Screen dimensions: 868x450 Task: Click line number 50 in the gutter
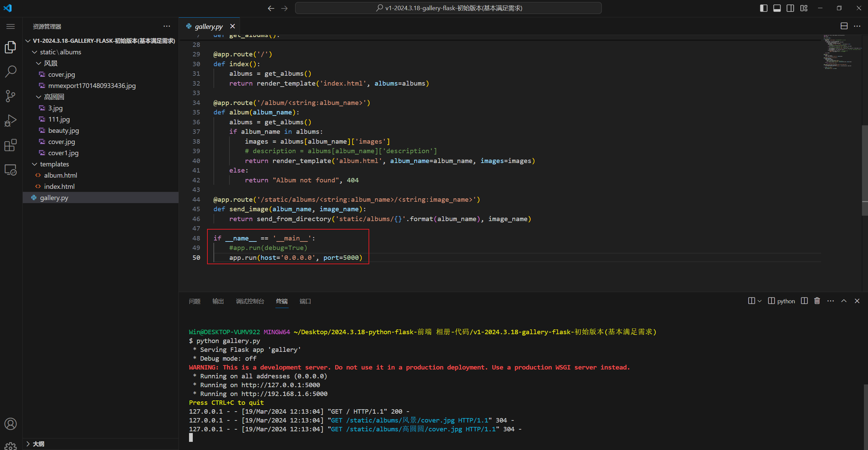[196, 257]
